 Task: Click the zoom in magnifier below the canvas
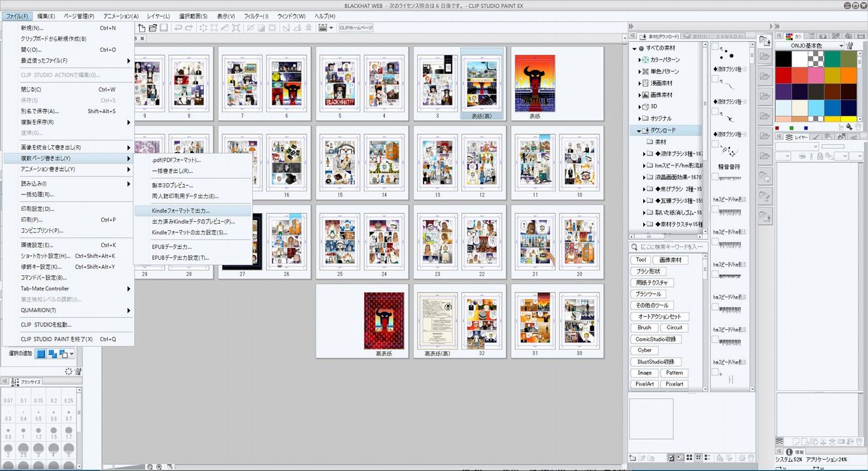[x=159, y=466]
